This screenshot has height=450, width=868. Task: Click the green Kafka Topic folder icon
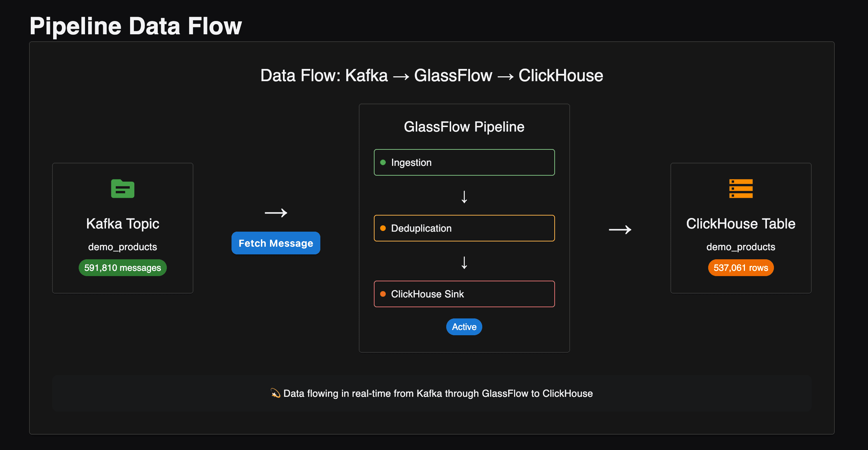point(122,189)
